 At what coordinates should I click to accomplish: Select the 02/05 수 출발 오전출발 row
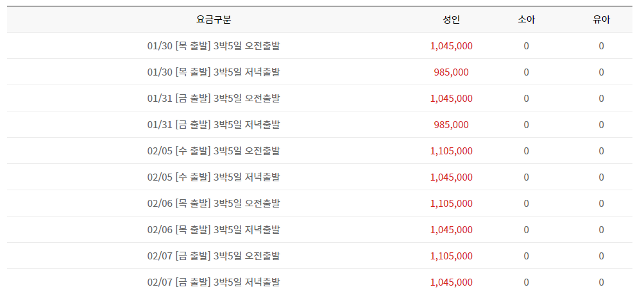point(319,151)
